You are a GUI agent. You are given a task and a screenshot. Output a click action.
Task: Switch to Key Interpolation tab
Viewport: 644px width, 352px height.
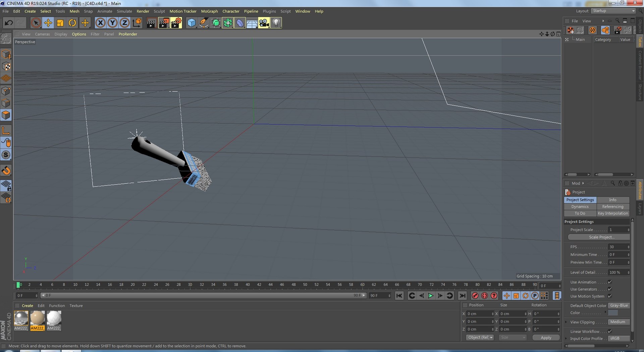[x=613, y=213]
